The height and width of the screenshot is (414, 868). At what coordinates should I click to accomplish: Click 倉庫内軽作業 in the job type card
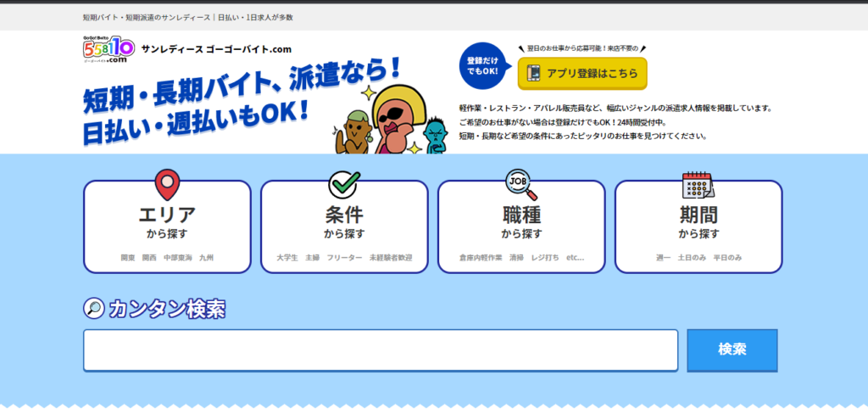tap(481, 258)
